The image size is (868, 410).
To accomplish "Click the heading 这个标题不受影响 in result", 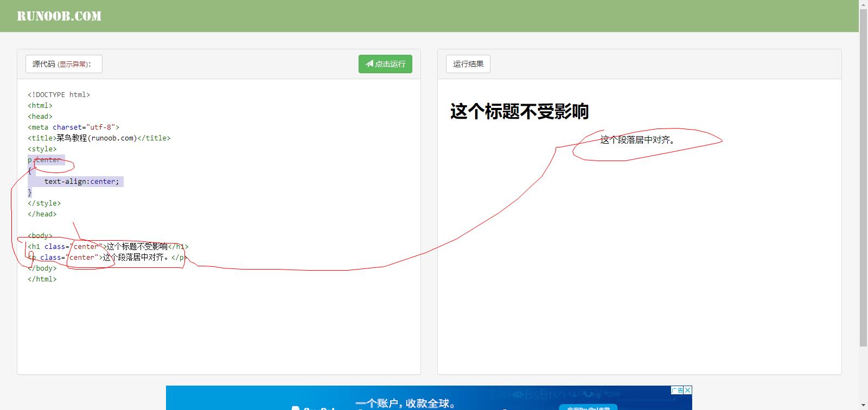I will point(519,111).
